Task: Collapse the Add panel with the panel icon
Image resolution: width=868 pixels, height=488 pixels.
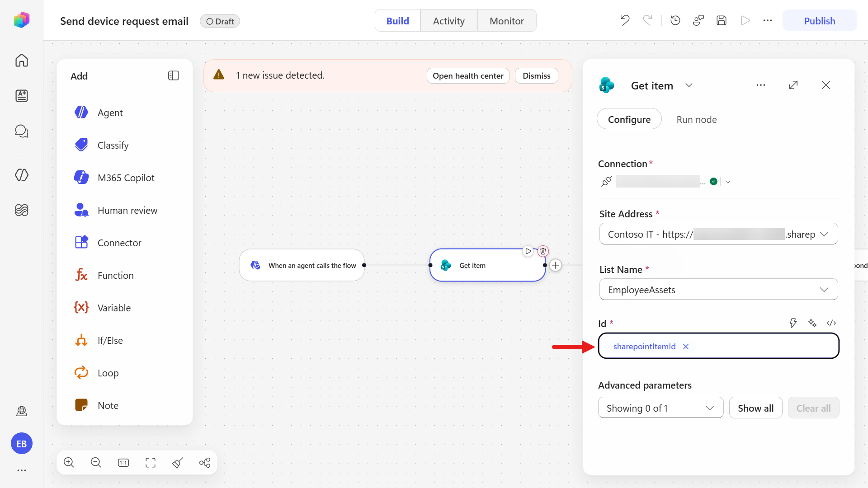Action: (x=174, y=75)
